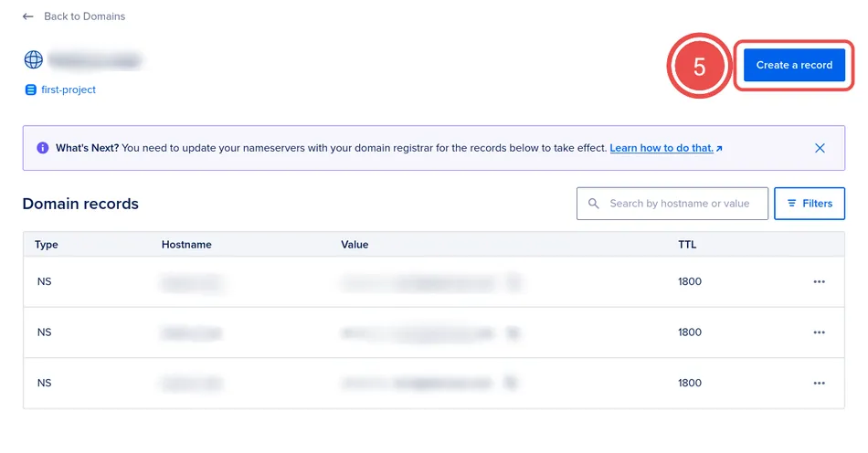Follow the Learn how to do that link
Screen dimensions: 868x453
tap(662, 148)
